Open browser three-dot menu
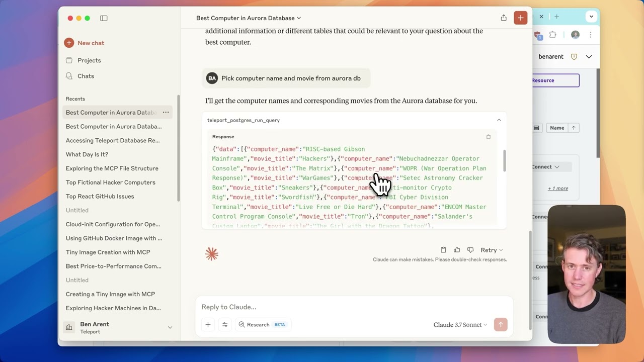Viewport: 644px width, 362px height. [590, 35]
